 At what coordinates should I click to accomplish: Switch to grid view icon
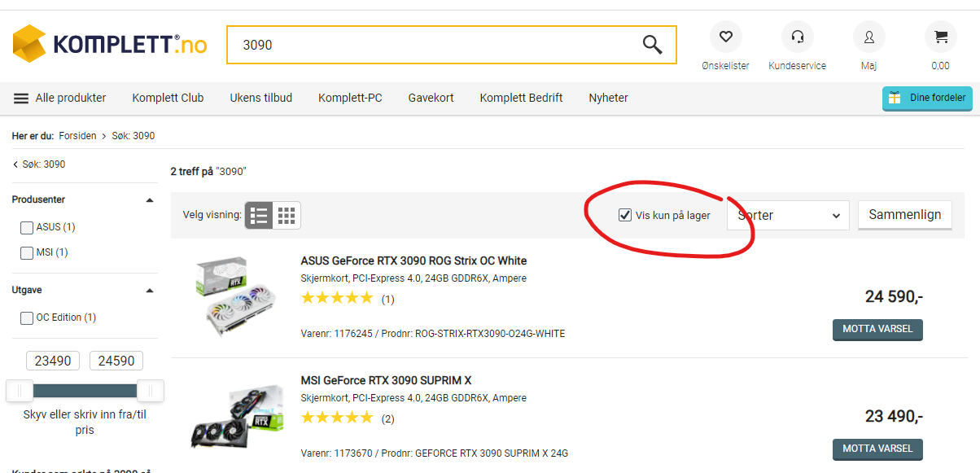pyautogui.click(x=287, y=216)
